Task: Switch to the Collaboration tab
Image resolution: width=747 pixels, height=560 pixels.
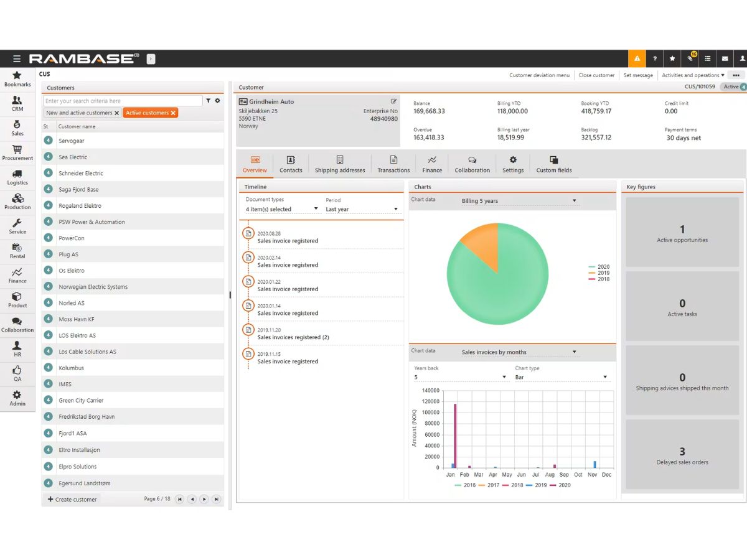Action: coord(472,165)
